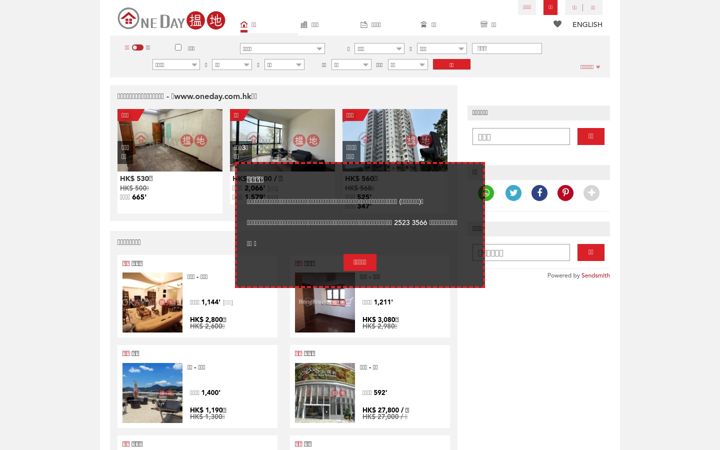Open favourites via the heart icon

(557, 24)
